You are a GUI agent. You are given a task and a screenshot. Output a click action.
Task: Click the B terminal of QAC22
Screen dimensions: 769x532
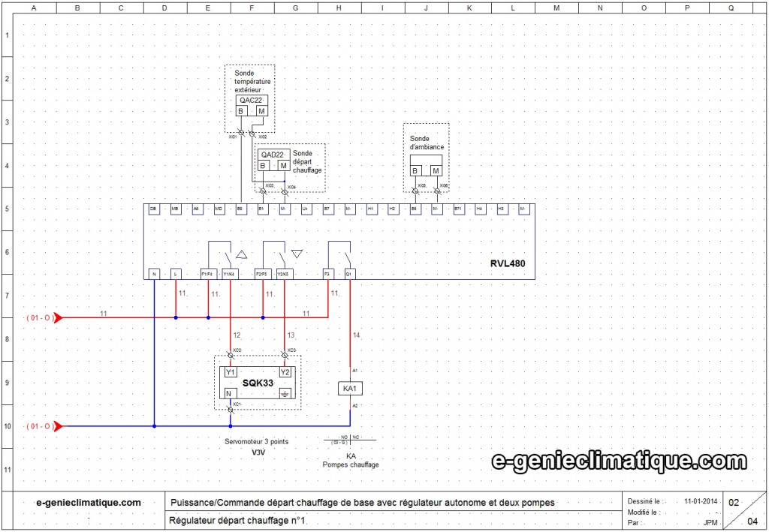tap(241, 111)
